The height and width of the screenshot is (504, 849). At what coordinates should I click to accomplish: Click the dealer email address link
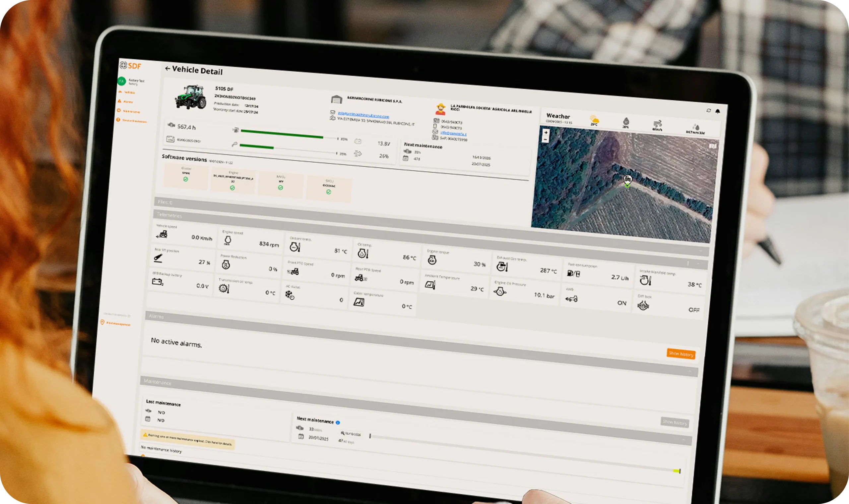(x=363, y=115)
